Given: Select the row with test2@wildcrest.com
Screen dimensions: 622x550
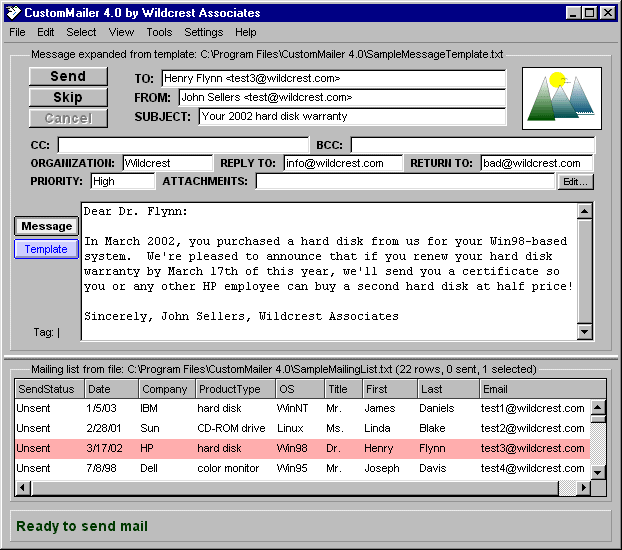Looking at the screenshot, I should [303, 428].
